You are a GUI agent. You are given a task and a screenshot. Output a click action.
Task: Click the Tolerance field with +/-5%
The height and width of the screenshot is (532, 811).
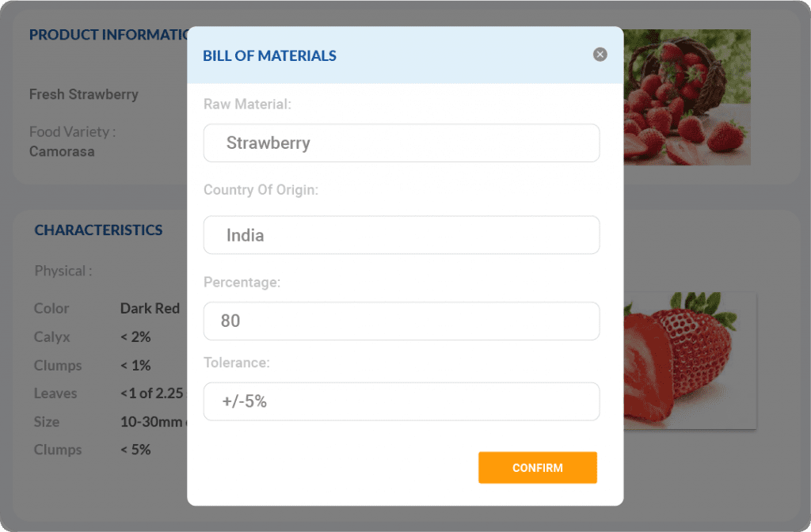(401, 401)
